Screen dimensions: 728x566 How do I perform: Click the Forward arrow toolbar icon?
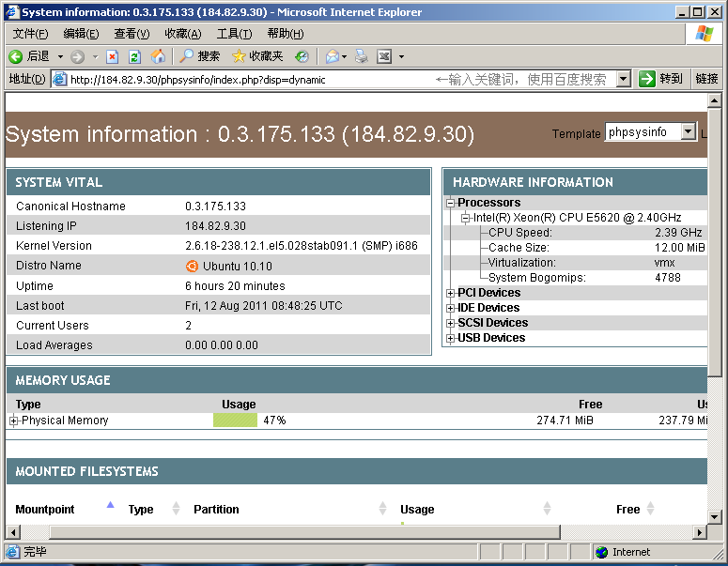[x=77, y=56]
